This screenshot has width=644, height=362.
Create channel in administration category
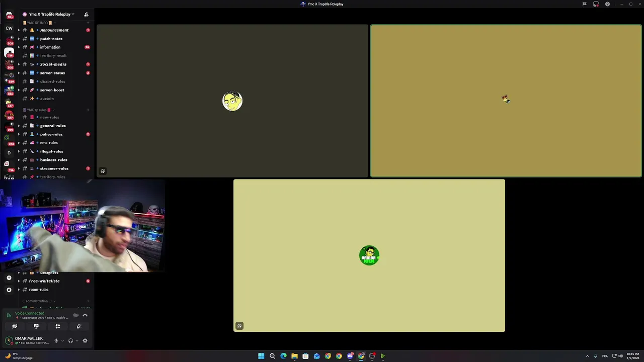tap(88, 301)
